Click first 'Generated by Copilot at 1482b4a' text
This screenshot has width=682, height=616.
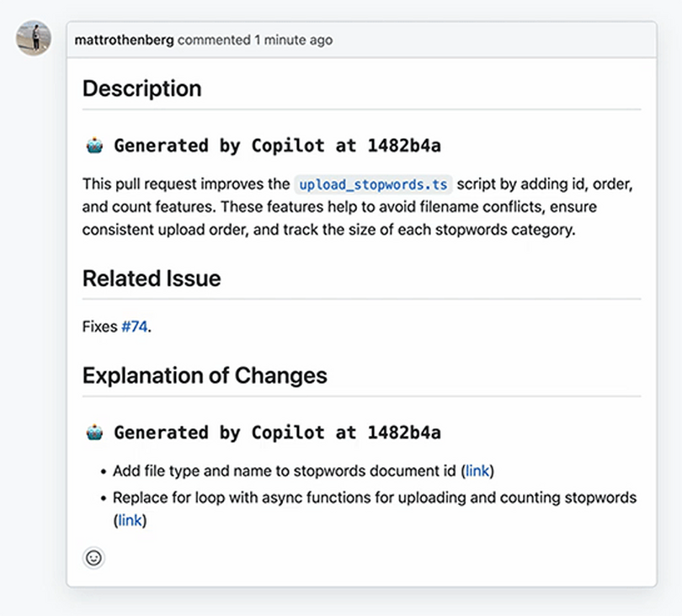[277, 146]
